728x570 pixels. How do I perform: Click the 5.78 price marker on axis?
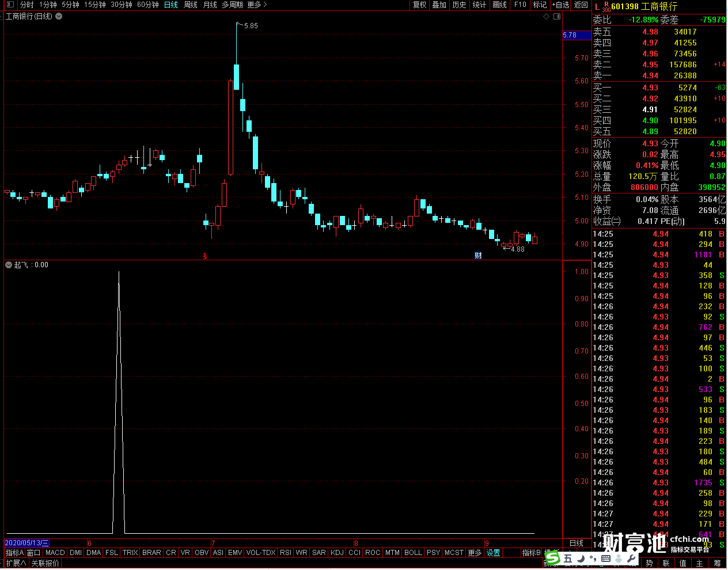pyautogui.click(x=577, y=35)
